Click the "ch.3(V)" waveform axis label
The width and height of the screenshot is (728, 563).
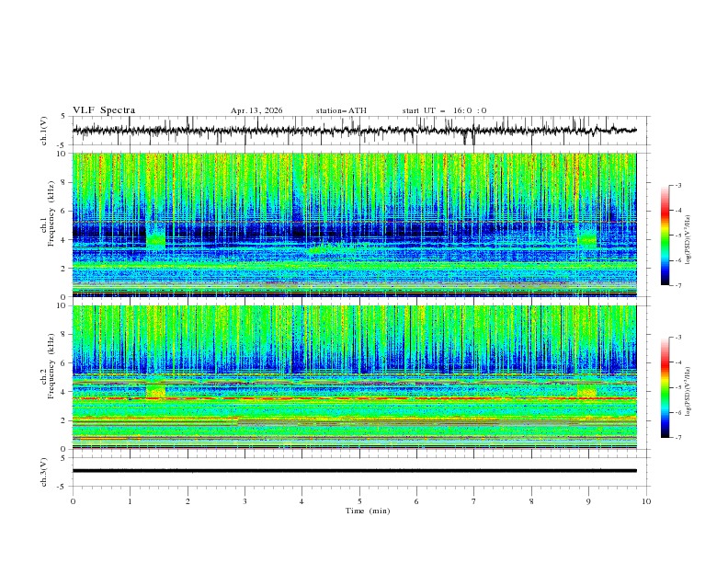[44, 472]
